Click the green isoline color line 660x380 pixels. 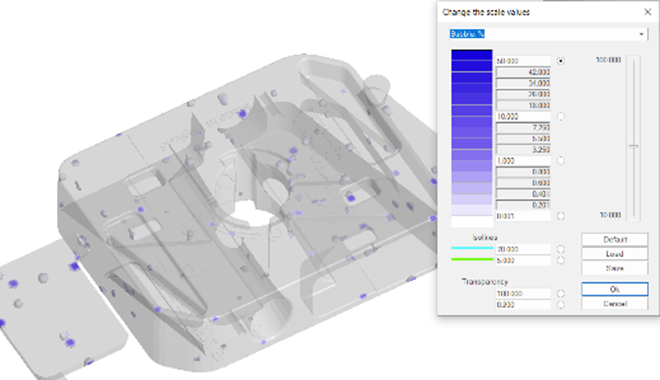pyautogui.click(x=472, y=260)
